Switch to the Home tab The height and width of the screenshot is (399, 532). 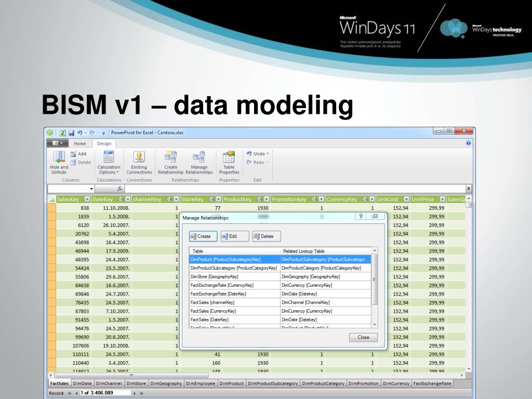click(x=80, y=143)
